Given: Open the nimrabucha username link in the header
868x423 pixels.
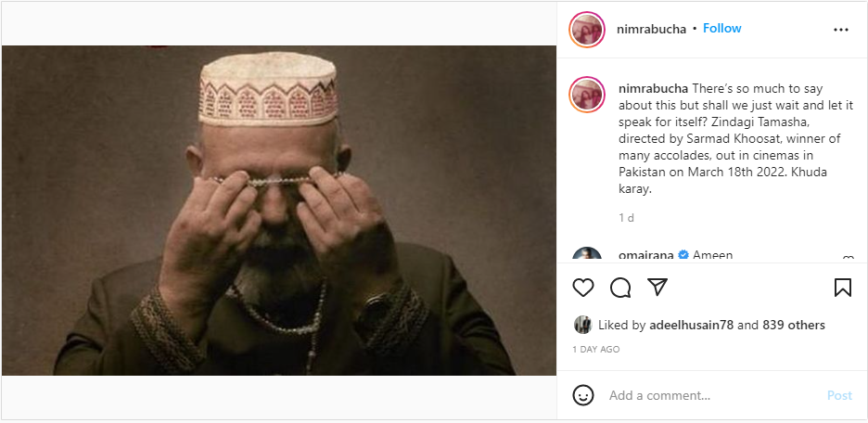Looking at the screenshot, I should tap(651, 29).
